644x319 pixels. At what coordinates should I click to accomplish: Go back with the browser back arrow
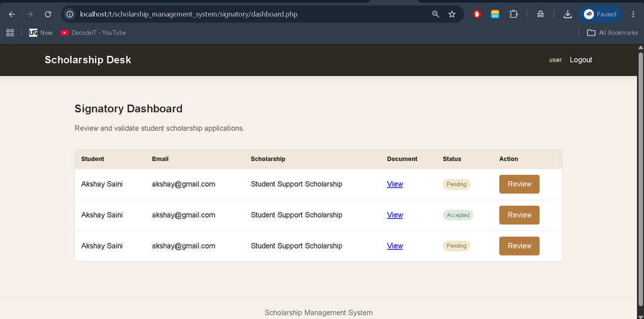[11, 14]
